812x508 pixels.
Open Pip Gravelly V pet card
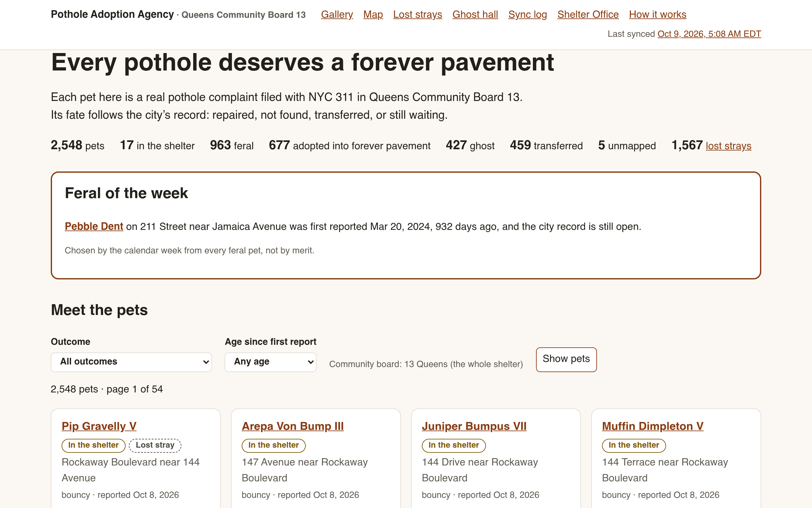(99, 426)
